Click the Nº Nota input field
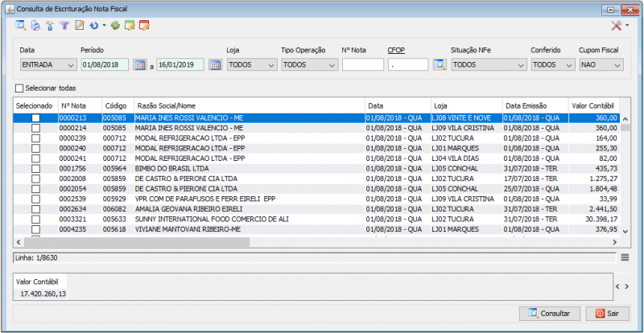The height and width of the screenshot is (333, 644). [x=363, y=65]
